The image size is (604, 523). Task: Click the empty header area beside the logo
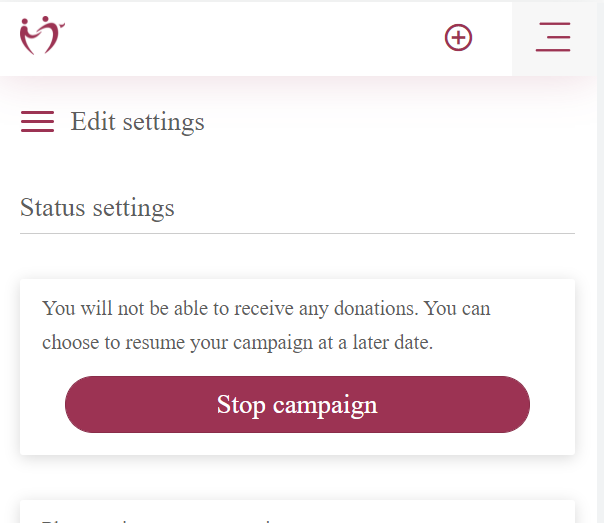click(x=254, y=37)
